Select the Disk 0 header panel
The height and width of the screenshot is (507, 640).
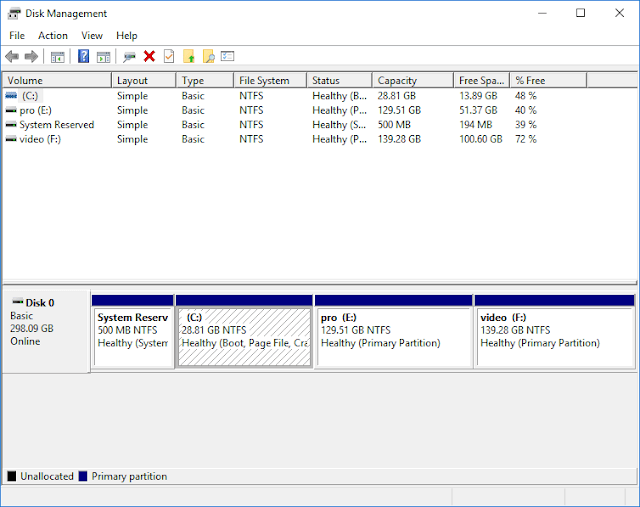point(46,331)
